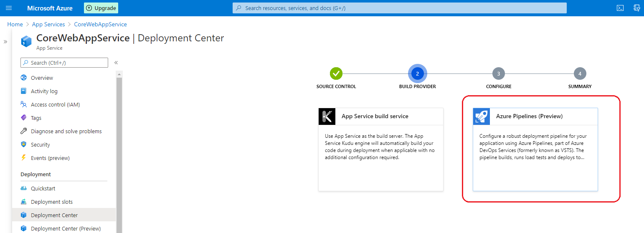The height and width of the screenshot is (233, 644).
Task: Click the Deployment Center cube icon
Action: (x=24, y=215)
